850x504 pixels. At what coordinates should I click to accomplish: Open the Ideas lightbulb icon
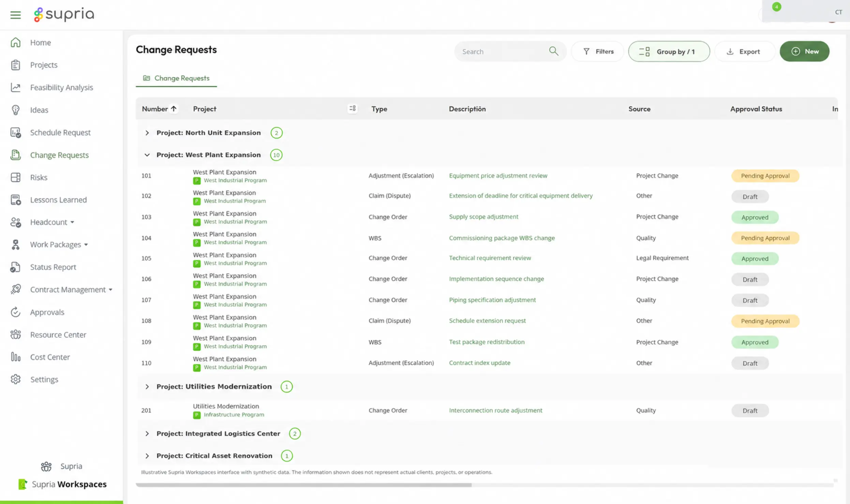pos(15,110)
